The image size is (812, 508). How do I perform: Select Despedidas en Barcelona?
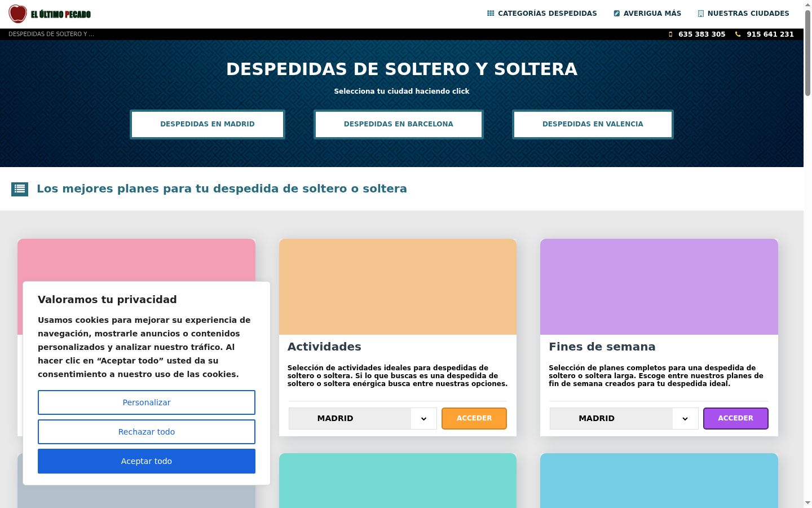pyautogui.click(x=399, y=124)
